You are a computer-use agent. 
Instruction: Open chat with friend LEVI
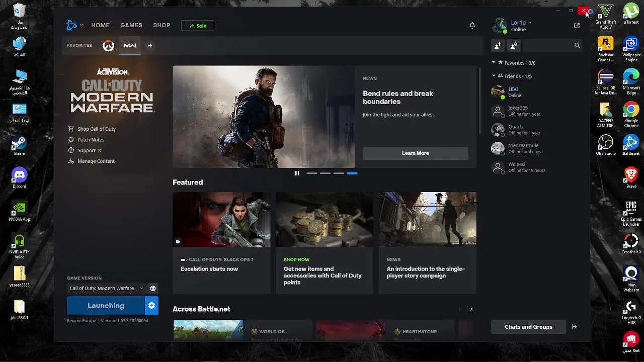point(536,92)
